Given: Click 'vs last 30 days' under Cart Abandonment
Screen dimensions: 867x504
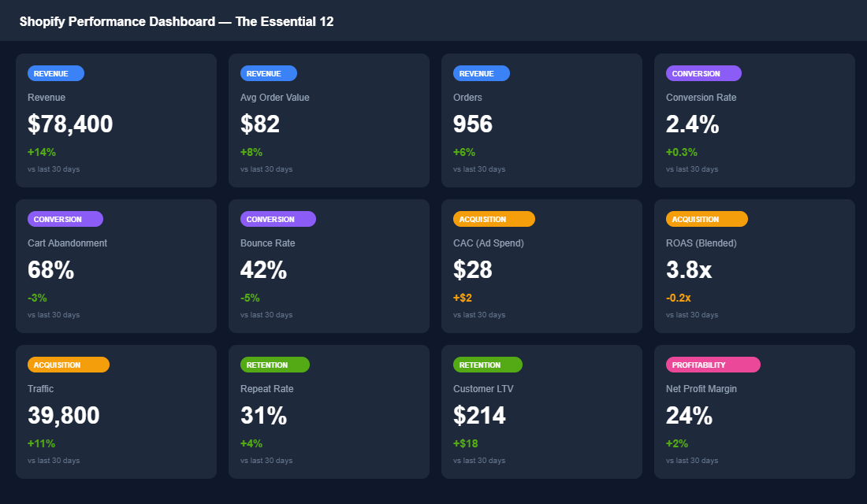Looking at the screenshot, I should tap(54, 314).
